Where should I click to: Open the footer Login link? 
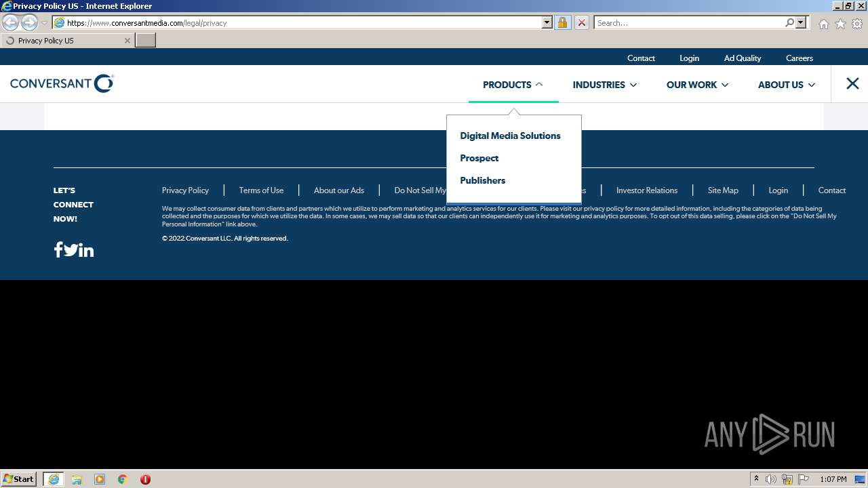point(778,190)
